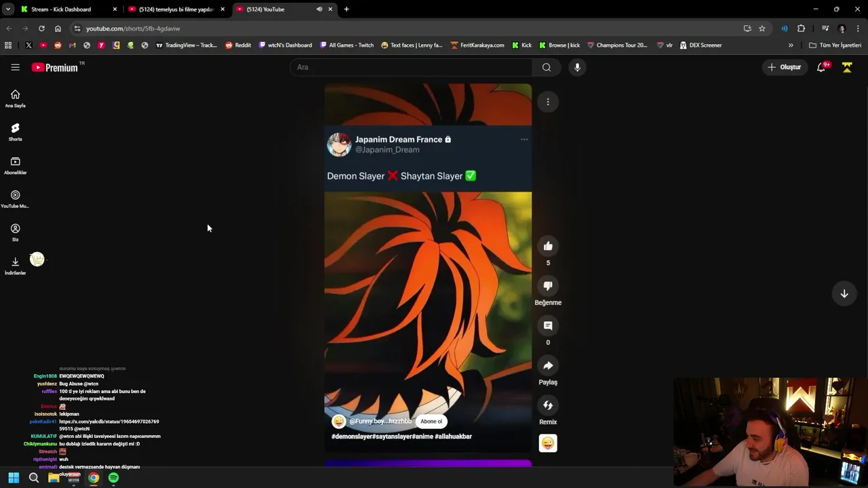The width and height of the screenshot is (868, 488).
Task: Click the search magnifier button
Action: pyautogui.click(x=547, y=67)
